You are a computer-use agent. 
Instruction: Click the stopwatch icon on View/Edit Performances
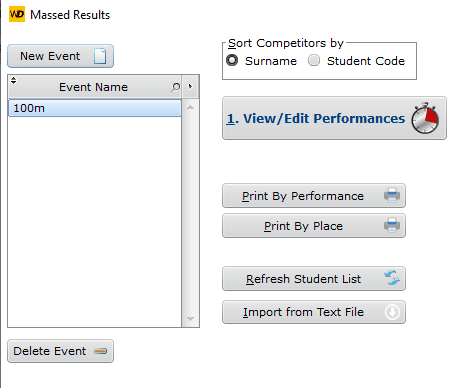(425, 118)
